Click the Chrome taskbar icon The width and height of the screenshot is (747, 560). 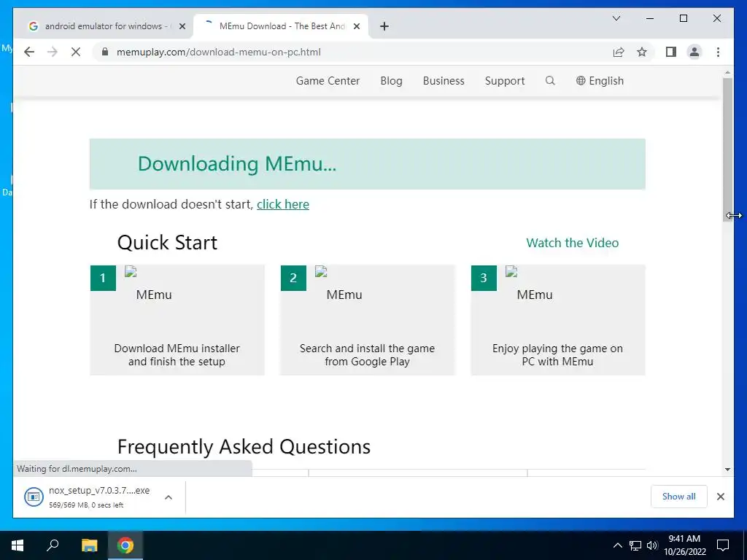tap(125, 545)
